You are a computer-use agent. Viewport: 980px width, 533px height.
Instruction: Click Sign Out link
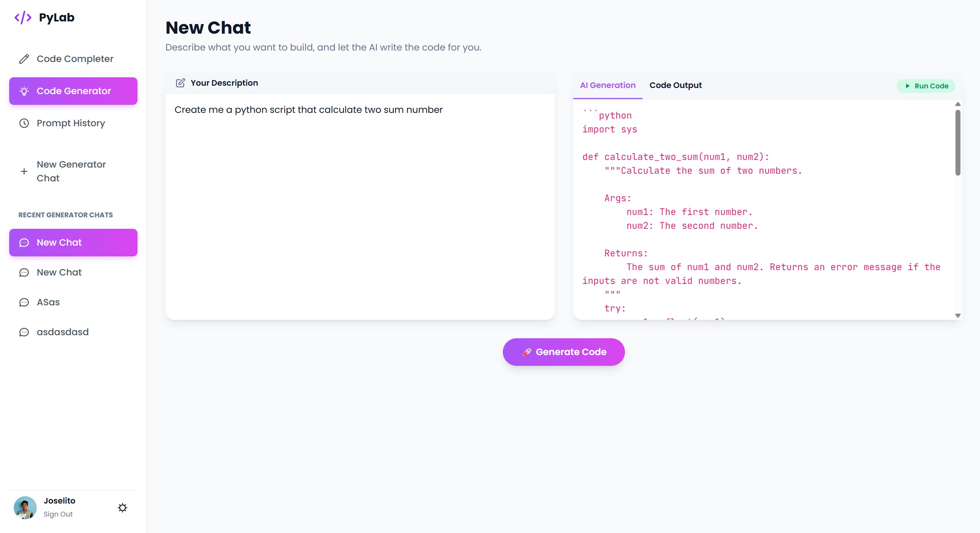(58, 514)
